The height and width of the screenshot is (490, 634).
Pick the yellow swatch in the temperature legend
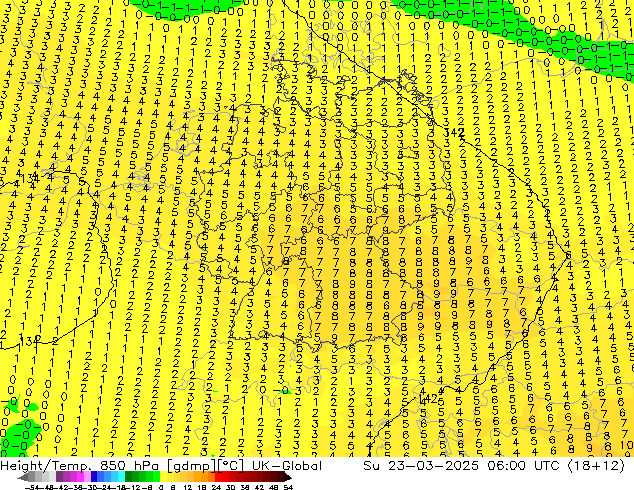163,477
